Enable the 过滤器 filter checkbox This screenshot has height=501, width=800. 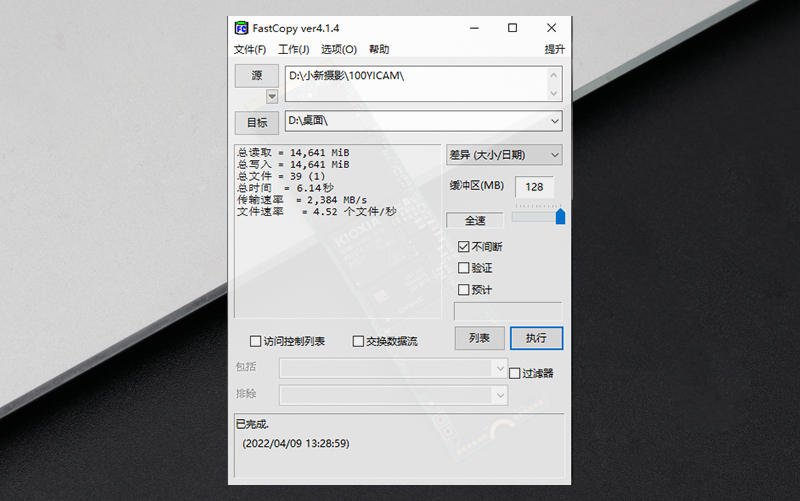pos(514,373)
